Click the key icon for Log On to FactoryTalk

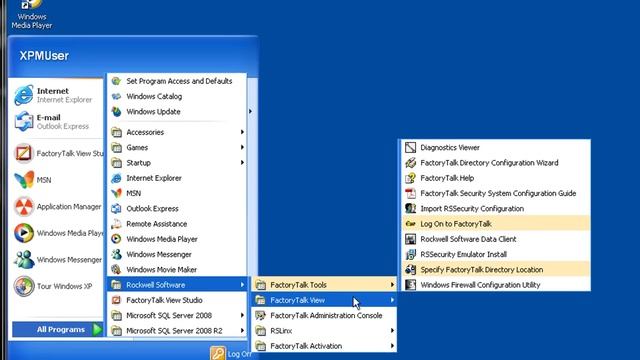[410, 224]
